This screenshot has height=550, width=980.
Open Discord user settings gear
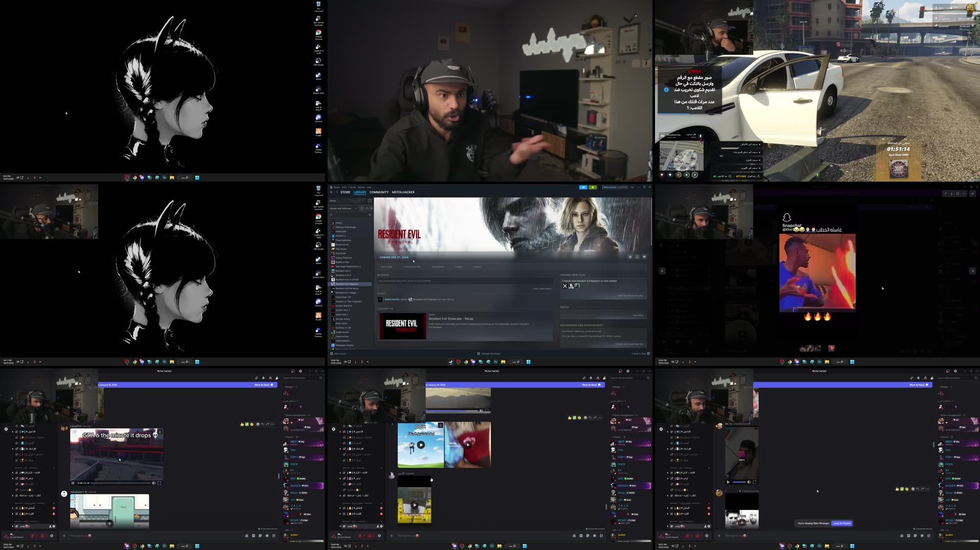[x=52, y=536]
